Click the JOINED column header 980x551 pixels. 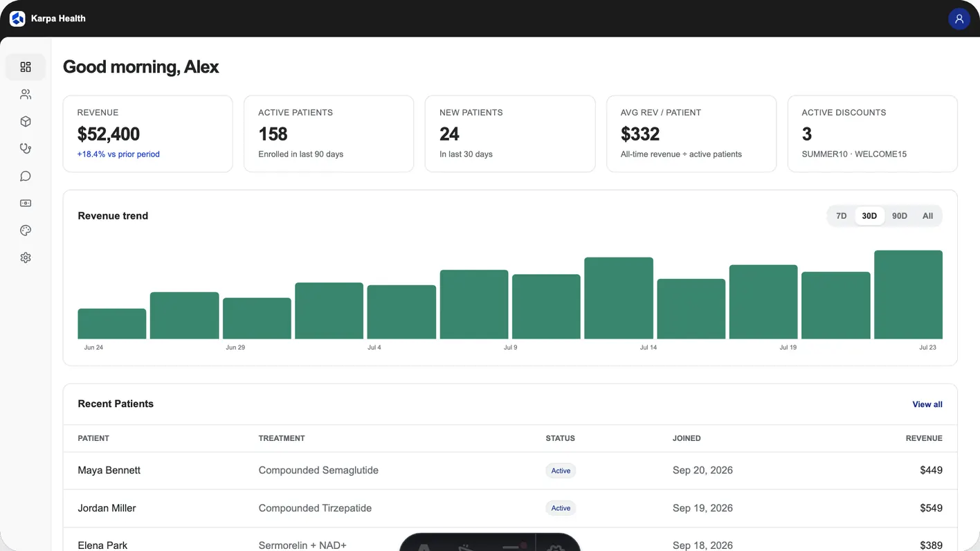[x=687, y=438]
